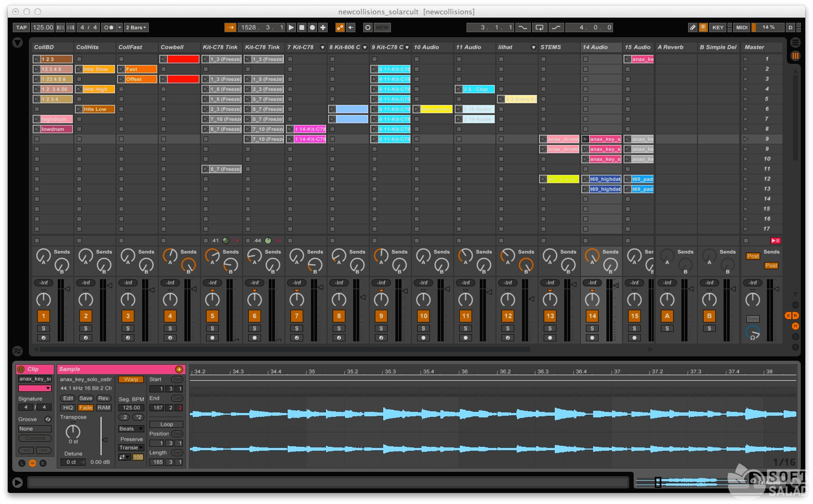813x504 pixels.
Task: Arm track 10 for recording
Action: (x=423, y=337)
